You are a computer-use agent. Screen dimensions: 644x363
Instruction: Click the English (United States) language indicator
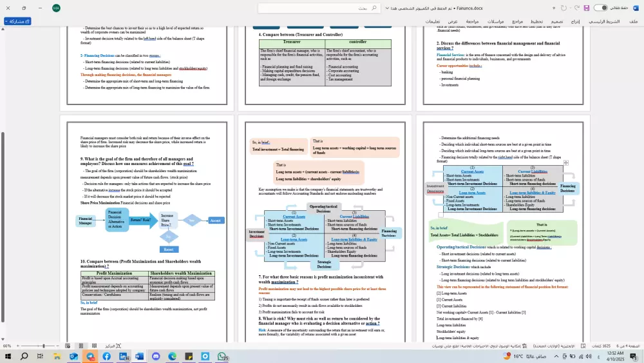tap(554, 346)
